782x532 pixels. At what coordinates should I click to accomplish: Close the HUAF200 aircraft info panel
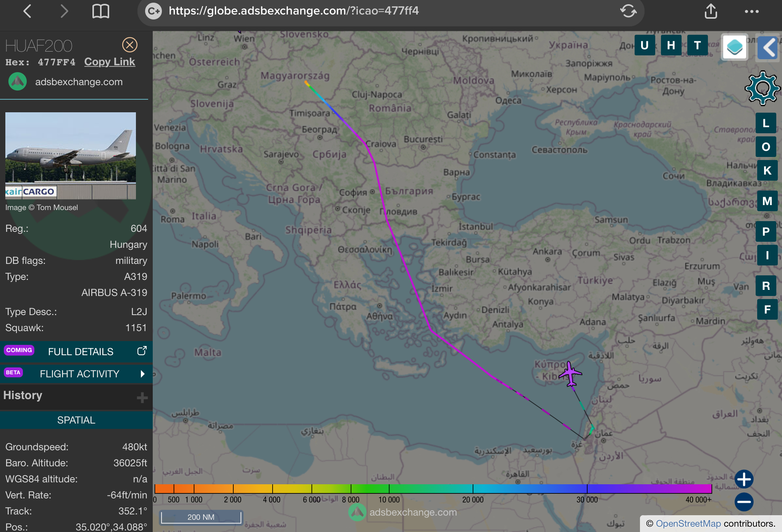[130, 45]
